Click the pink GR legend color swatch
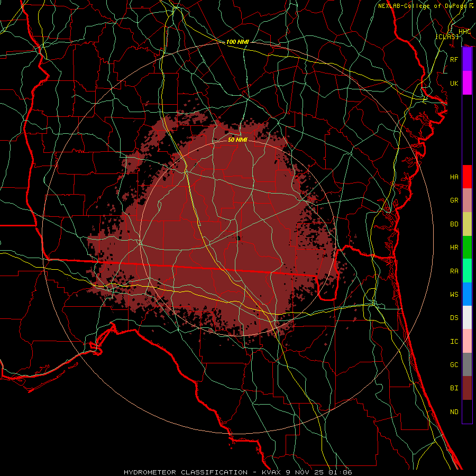This screenshot has height=476, width=476. pyautogui.click(x=467, y=200)
